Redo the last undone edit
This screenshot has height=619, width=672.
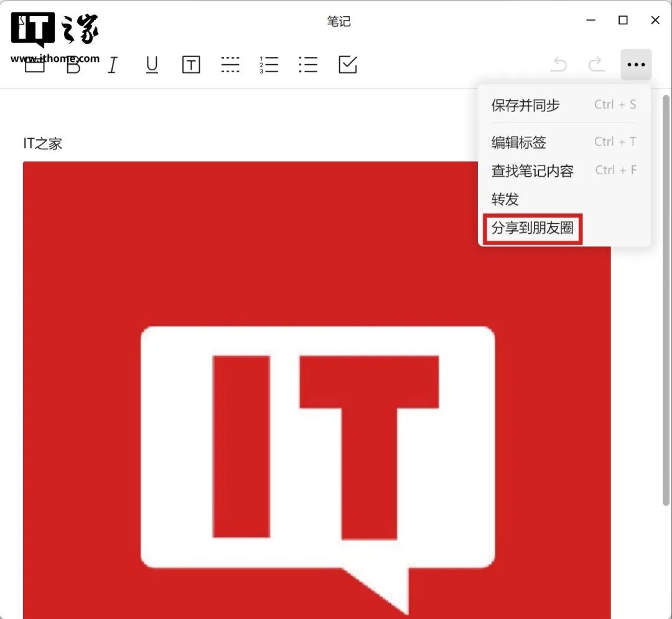point(596,65)
